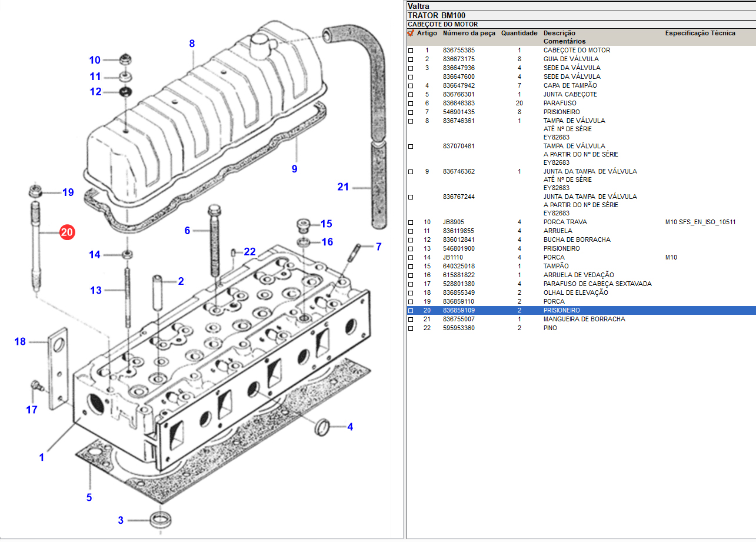Select callout 13 in the parts diagram
This screenshot has height=542, width=756.
tap(96, 290)
